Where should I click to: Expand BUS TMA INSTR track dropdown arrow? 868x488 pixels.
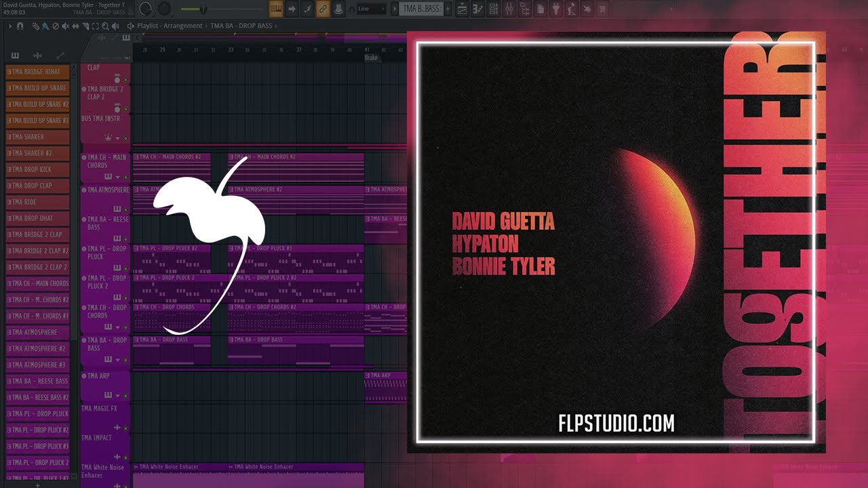coord(117,138)
